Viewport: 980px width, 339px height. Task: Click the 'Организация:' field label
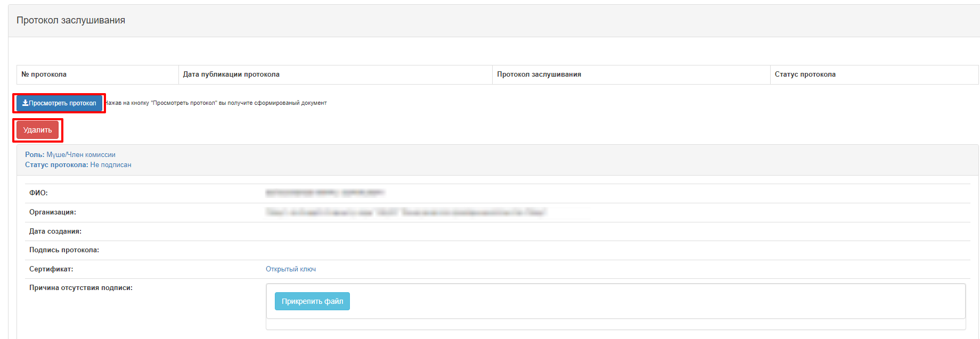53,212
